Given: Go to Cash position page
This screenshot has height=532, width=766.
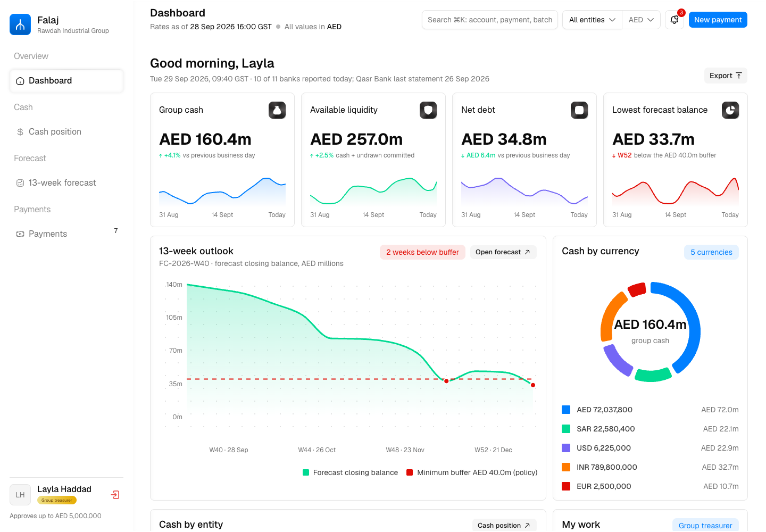Looking at the screenshot, I should pos(66,132).
